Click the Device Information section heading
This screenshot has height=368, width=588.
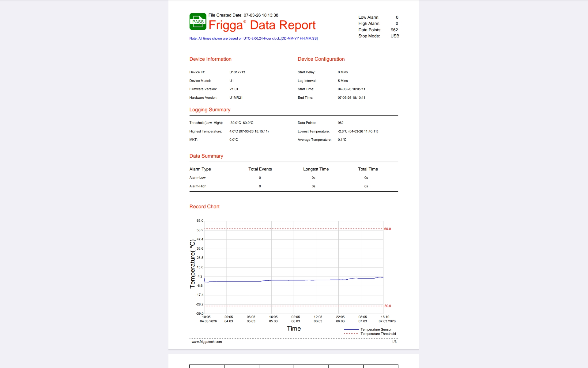[210, 59]
